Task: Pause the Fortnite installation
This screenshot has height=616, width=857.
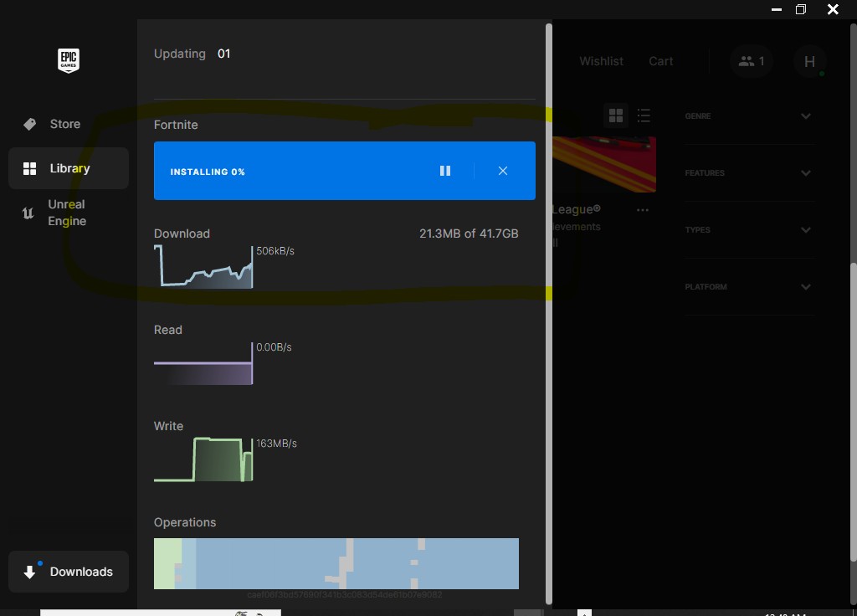Action: coord(445,171)
